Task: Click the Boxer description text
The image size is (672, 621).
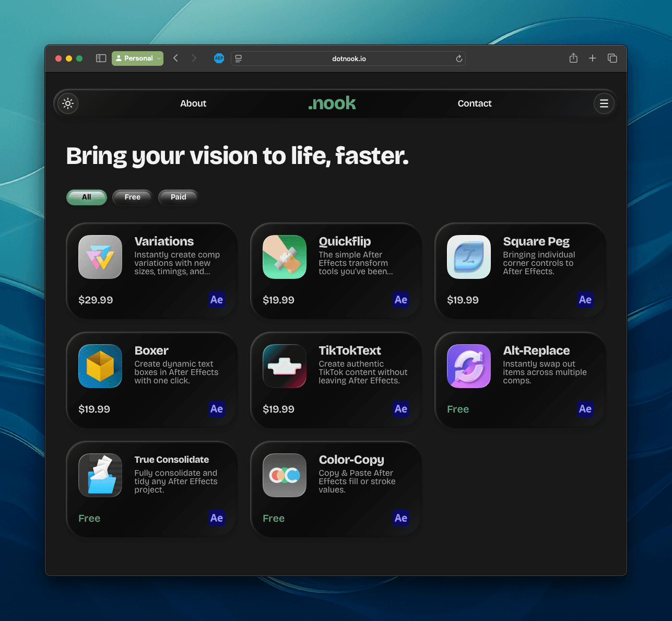Action: point(176,372)
